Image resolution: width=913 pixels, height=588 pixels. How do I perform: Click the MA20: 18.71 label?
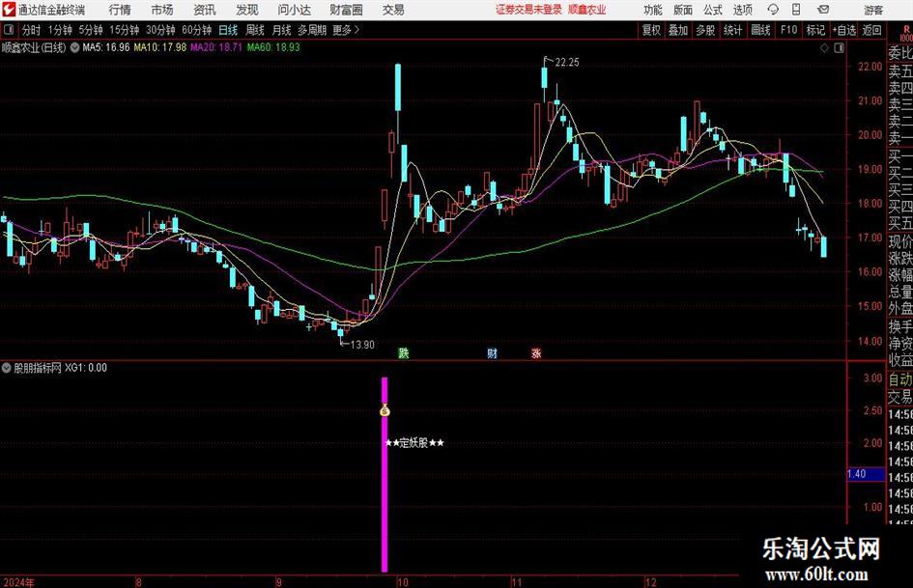(x=216, y=47)
